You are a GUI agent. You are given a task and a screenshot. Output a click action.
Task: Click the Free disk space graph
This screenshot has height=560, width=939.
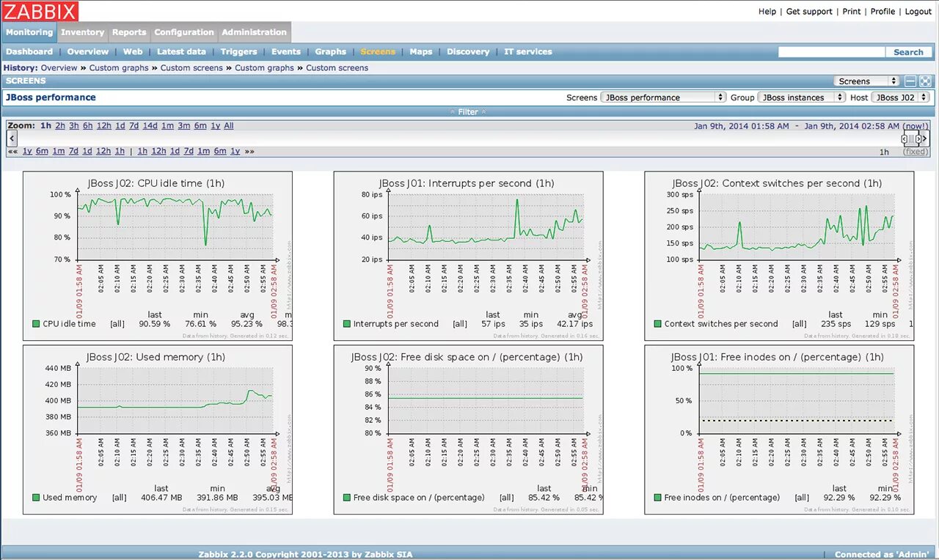coord(469,430)
